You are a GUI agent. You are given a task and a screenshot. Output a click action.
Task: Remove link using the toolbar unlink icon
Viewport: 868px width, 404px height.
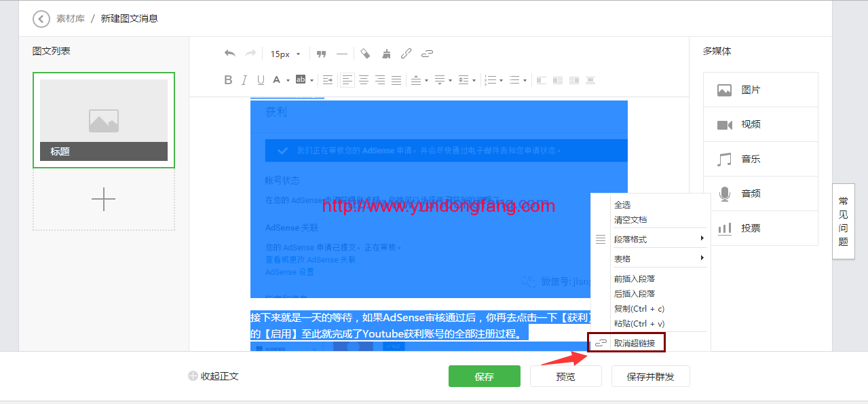[427, 54]
